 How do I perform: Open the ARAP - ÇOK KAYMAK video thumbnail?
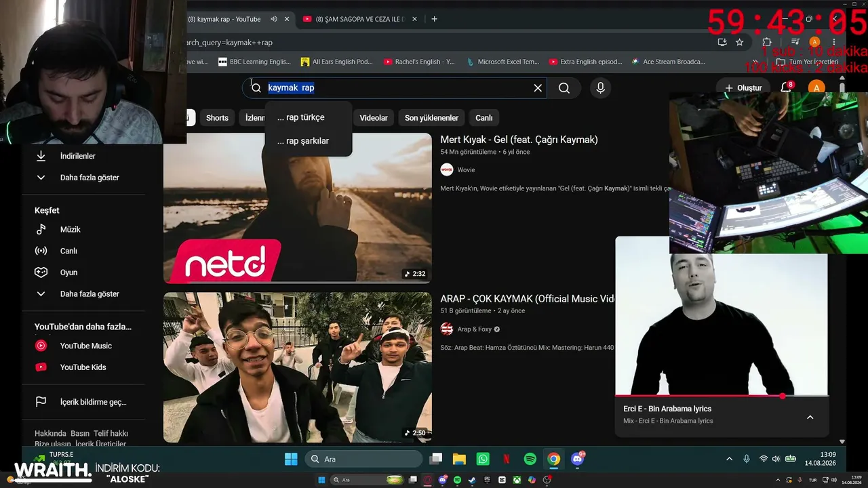pos(298,367)
